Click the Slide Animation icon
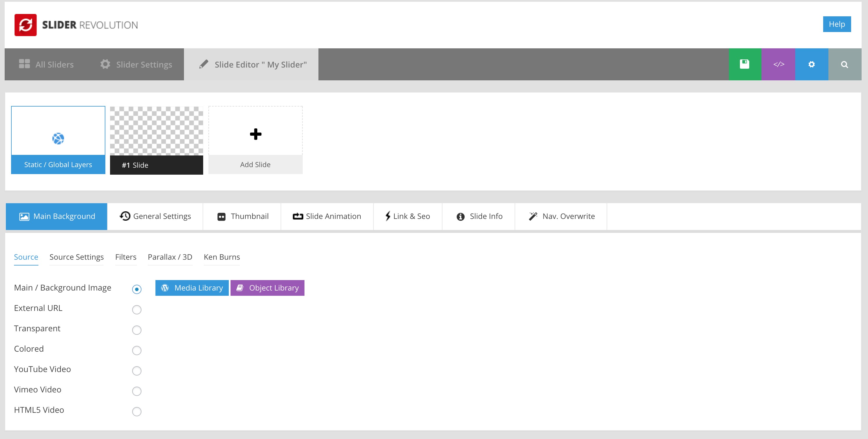Screen dimensions: 868x439 (298, 216)
